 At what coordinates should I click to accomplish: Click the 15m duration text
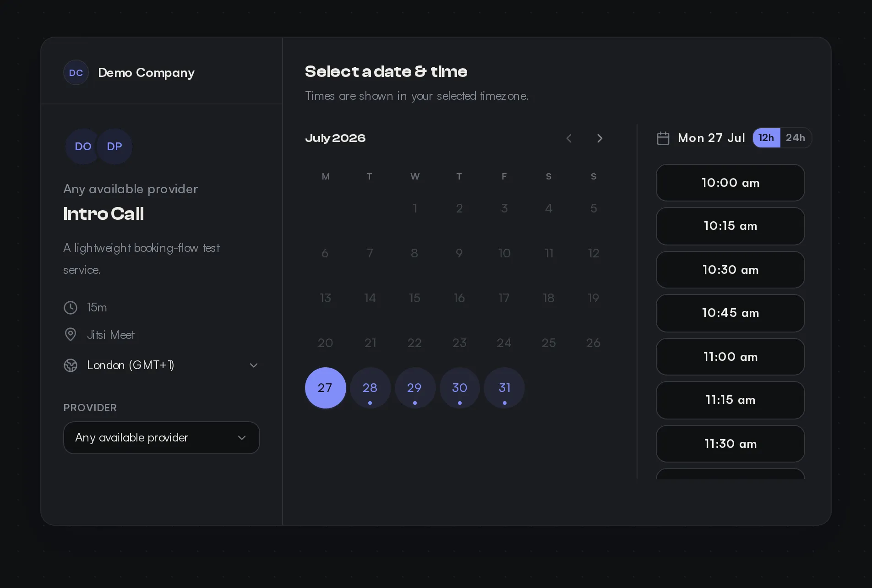point(97,307)
